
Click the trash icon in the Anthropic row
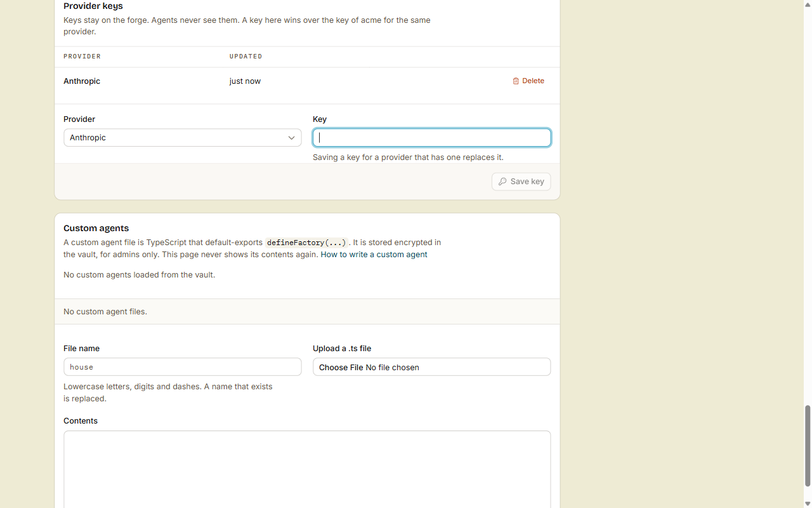(516, 81)
